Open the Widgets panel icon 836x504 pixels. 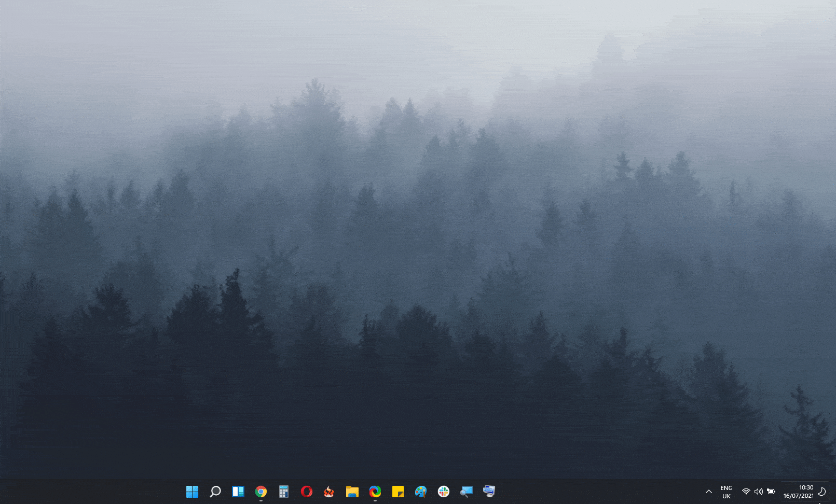pos(238,492)
